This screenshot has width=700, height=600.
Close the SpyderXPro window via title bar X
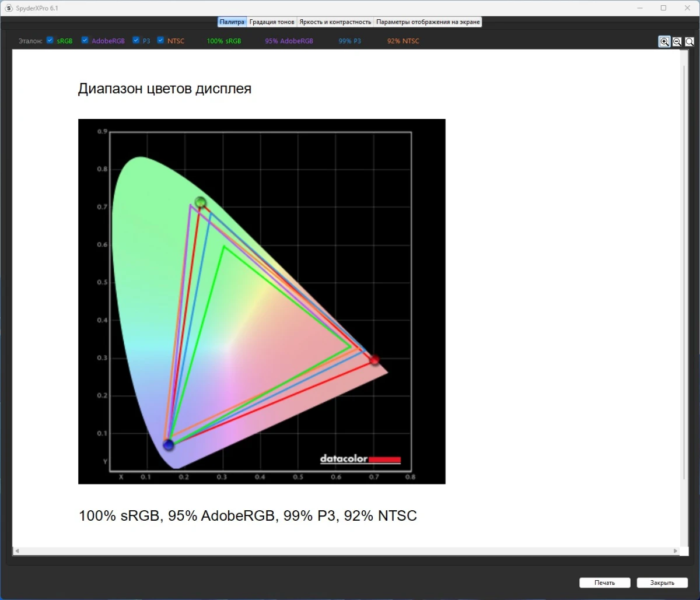688,8
